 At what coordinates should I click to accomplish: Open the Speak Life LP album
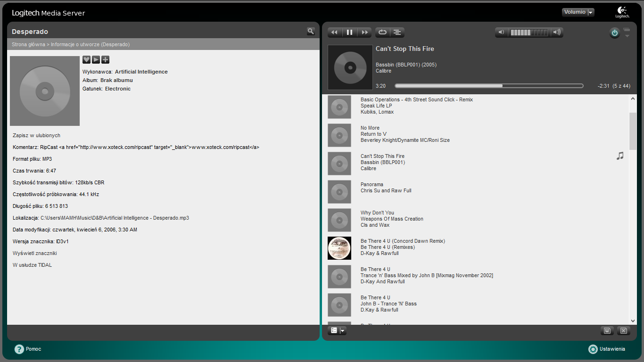pyautogui.click(x=376, y=106)
